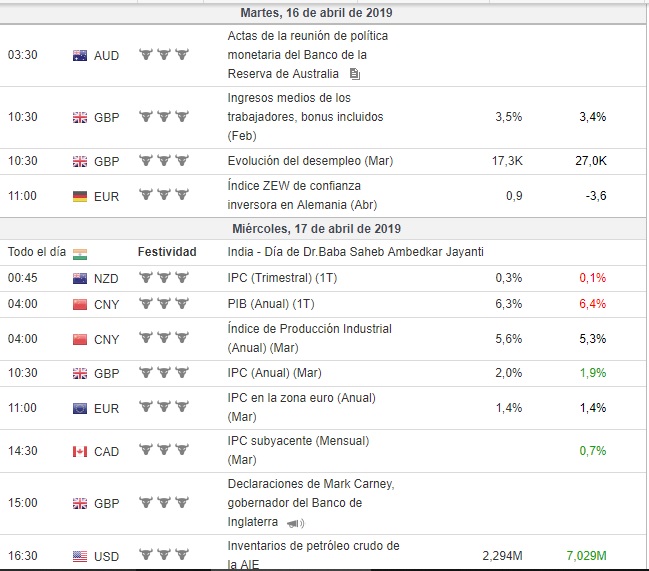Screen dimensions: 649x571
Task: Click the bull volatility icons in USD row
Action: click(x=163, y=556)
